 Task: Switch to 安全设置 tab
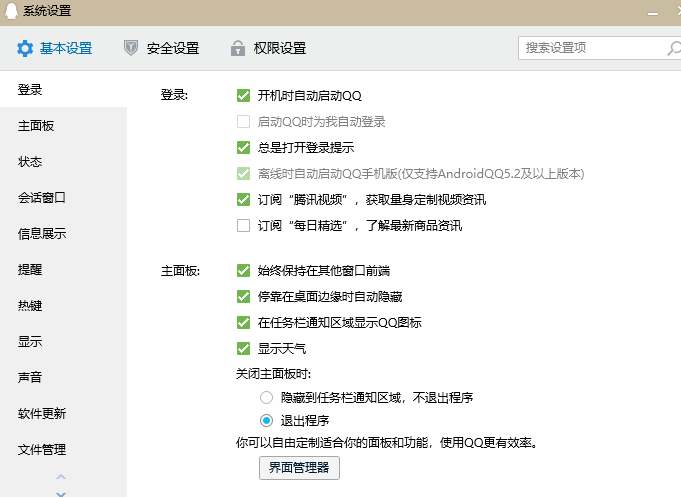[172, 48]
